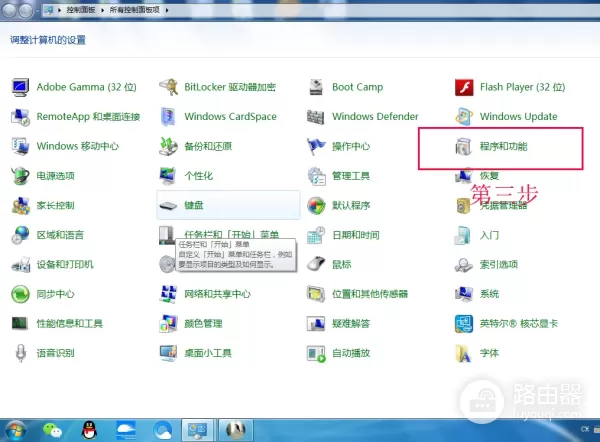600x442 pixels.
Task: Open the 英特尔® 核芯显卡 item
Action: [517, 324]
